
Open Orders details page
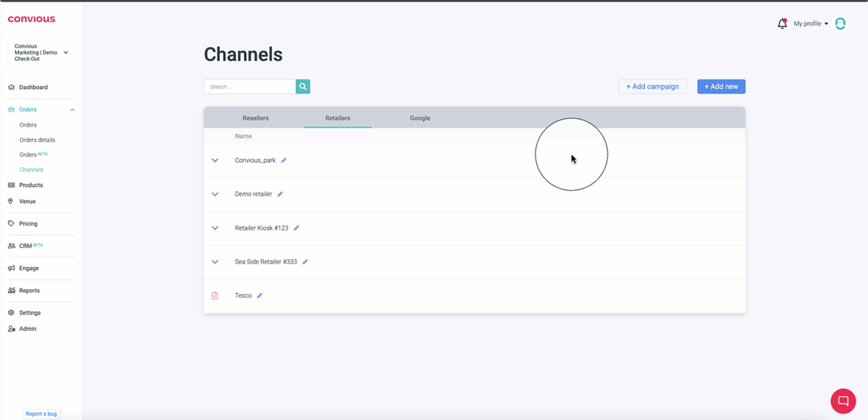tap(37, 140)
